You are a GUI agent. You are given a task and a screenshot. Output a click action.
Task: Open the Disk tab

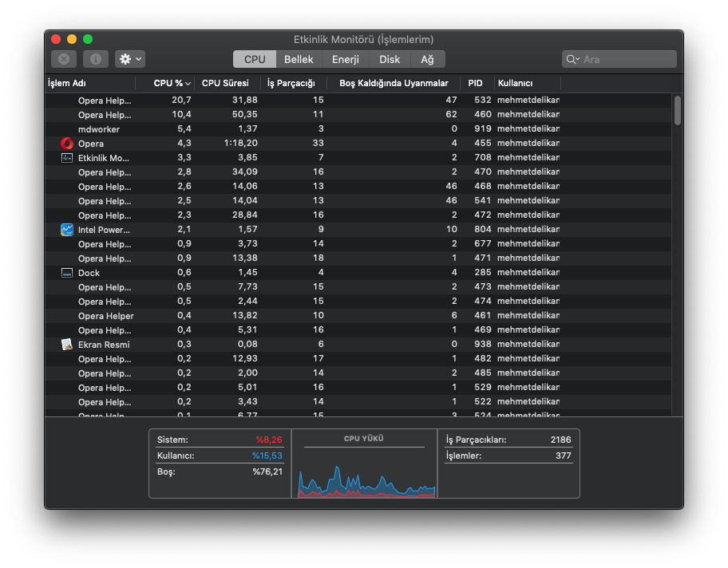[x=390, y=59]
